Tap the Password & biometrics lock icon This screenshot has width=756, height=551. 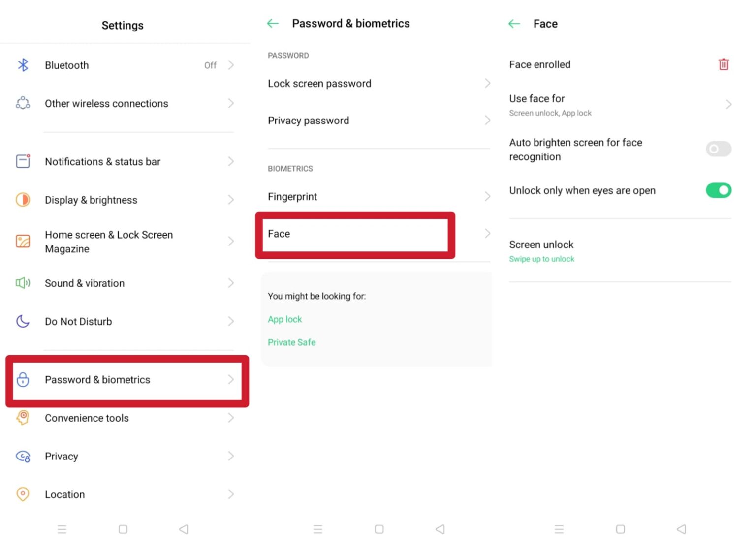23,379
